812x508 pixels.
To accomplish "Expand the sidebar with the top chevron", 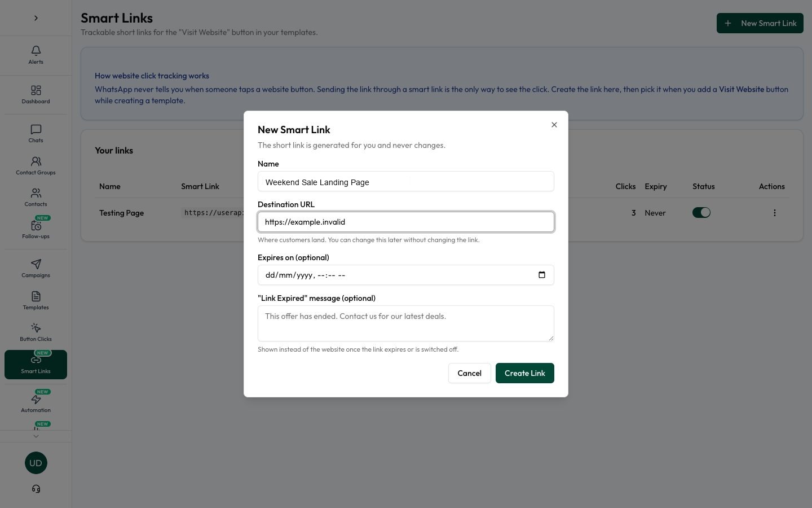I will pos(36,18).
